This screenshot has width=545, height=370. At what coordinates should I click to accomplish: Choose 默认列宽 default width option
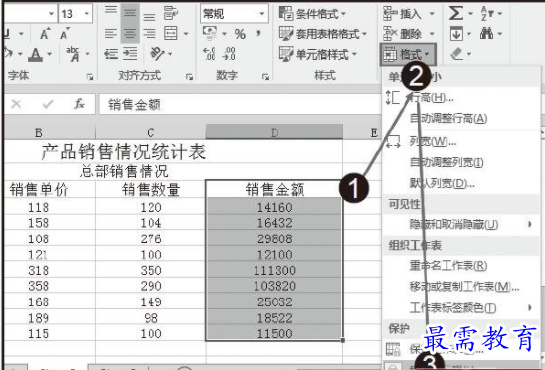click(442, 183)
